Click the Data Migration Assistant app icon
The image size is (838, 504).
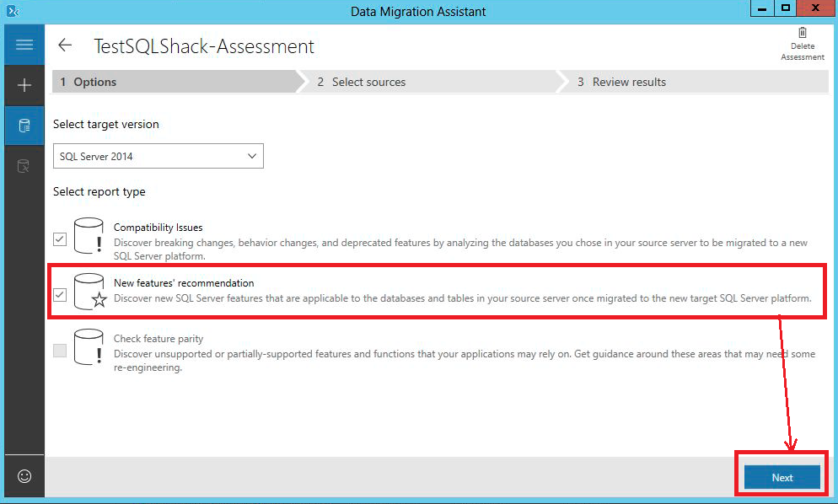pyautogui.click(x=13, y=11)
